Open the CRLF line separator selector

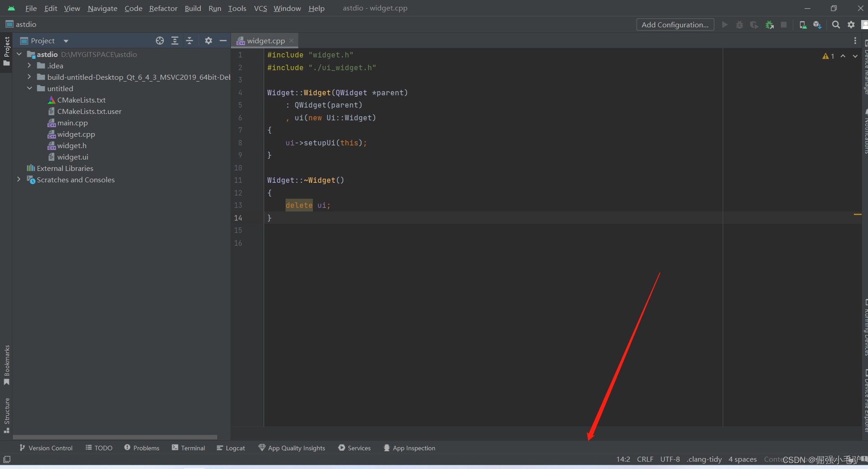[x=645, y=459]
